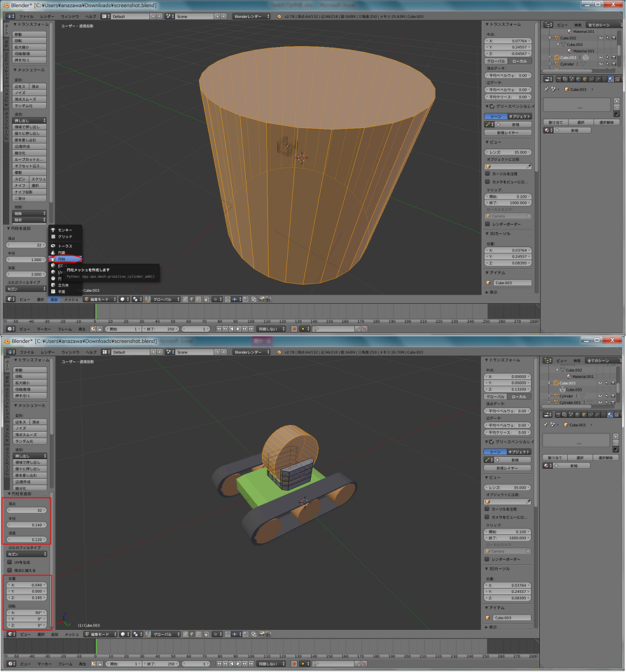The width and height of the screenshot is (626, 672).
Task: Choose Torus (トーラス) icon in mesh menu
Action: (x=53, y=246)
